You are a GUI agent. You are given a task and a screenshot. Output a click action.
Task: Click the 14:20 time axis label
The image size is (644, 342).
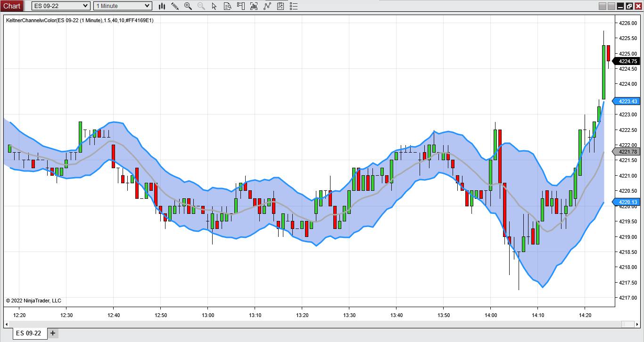(585, 315)
